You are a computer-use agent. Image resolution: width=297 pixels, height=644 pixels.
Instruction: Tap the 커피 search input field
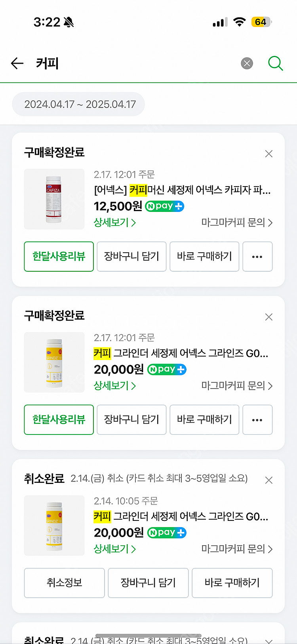(x=135, y=63)
